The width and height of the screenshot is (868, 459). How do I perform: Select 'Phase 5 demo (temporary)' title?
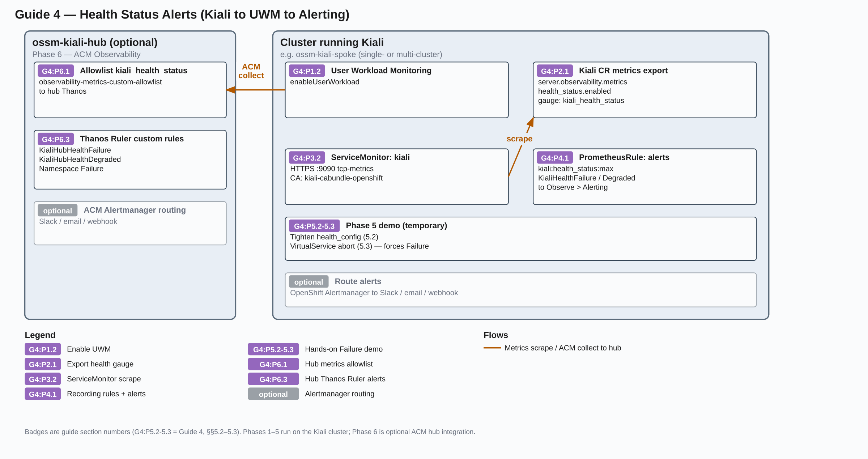[396, 226]
